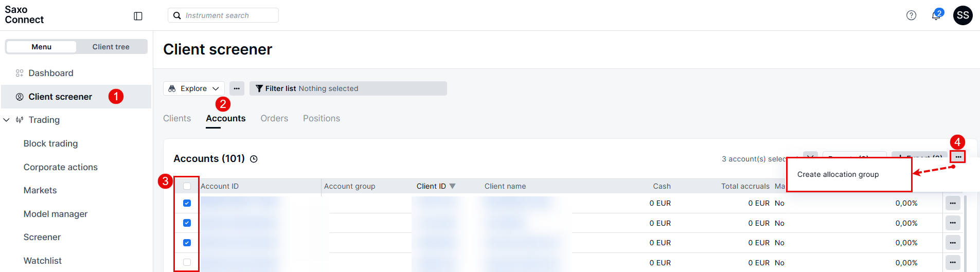Open the help question mark icon
The height and width of the screenshot is (272, 980).
911,15
